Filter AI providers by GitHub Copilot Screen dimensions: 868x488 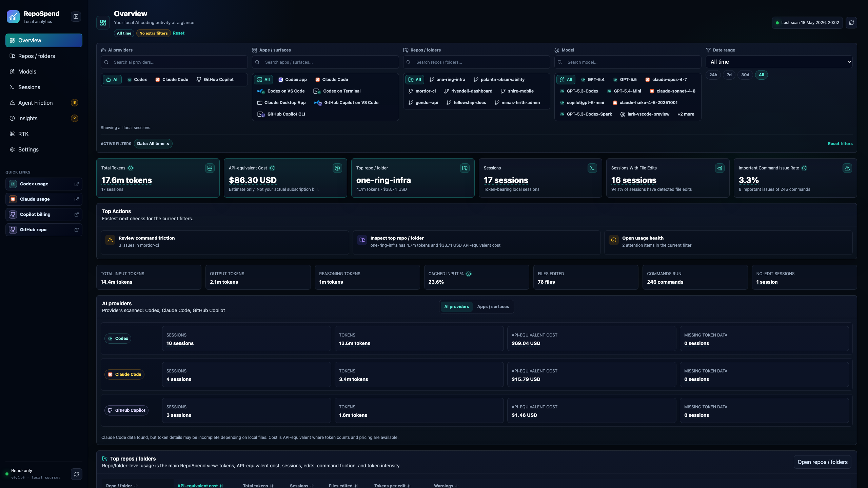pyautogui.click(x=215, y=80)
